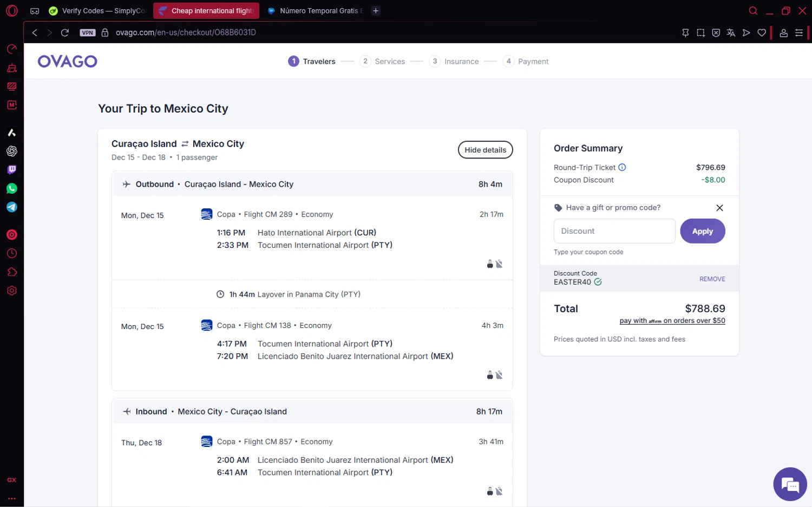
Task: Toggle the VPN badge in address bar
Action: coord(88,32)
